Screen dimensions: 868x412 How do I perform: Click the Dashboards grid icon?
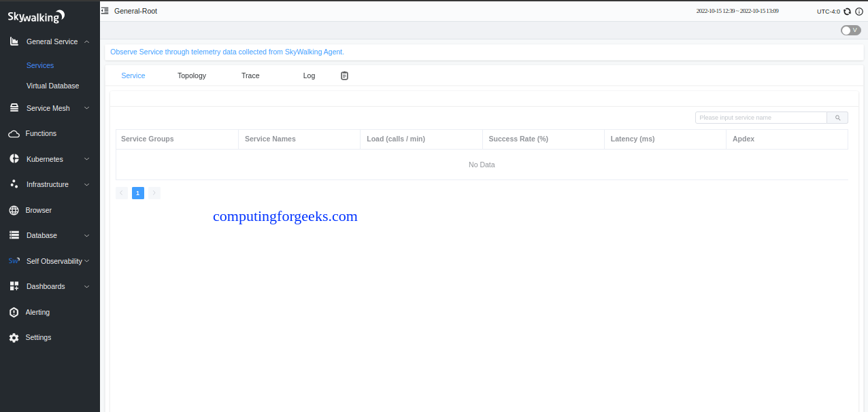coord(14,286)
